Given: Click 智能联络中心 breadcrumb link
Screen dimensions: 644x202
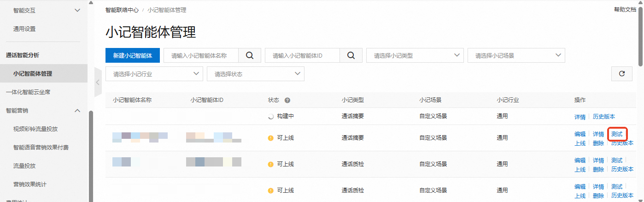Looking at the screenshot, I should (x=122, y=10).
